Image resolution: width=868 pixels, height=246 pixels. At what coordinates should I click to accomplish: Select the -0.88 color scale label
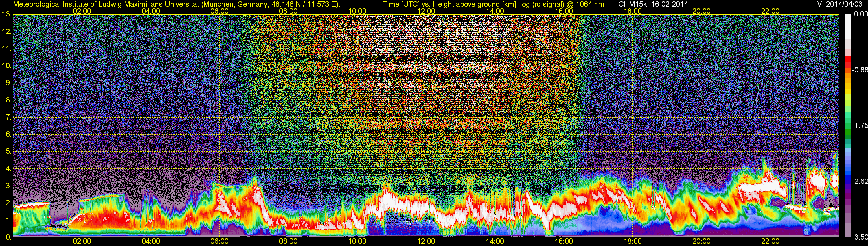click(860, 70)
